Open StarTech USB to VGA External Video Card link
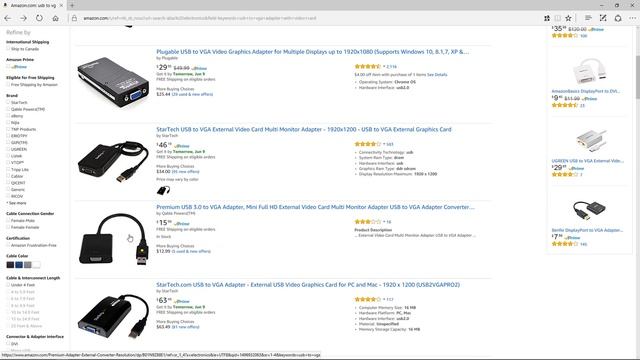Screen dimensions: 640x360 [304, 129]
